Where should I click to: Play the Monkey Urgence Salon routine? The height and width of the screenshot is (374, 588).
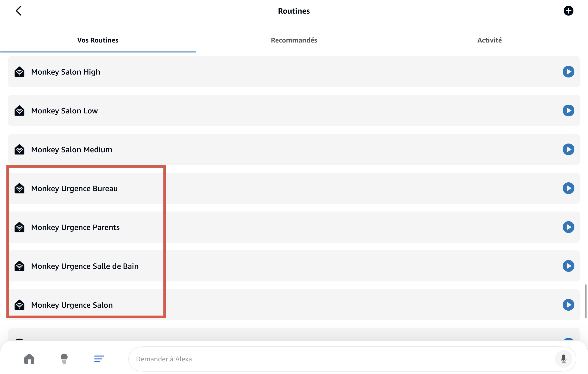point(568,305)
